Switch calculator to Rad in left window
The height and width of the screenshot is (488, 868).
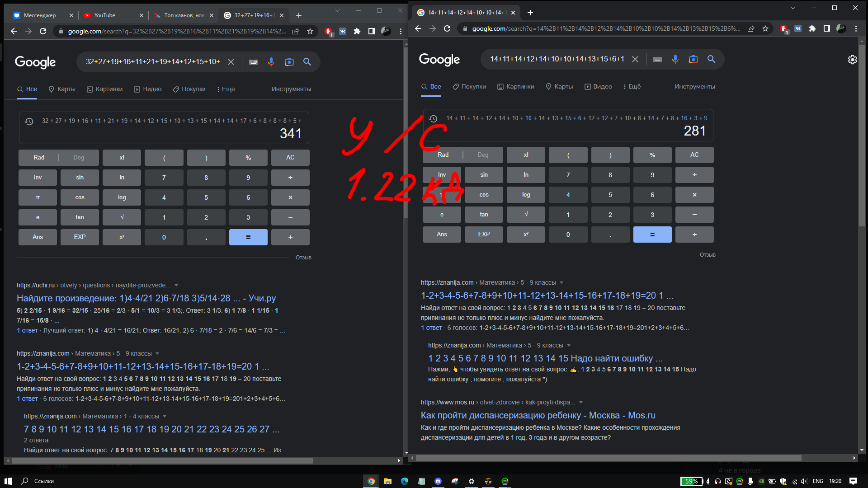[x=39, y=158]
